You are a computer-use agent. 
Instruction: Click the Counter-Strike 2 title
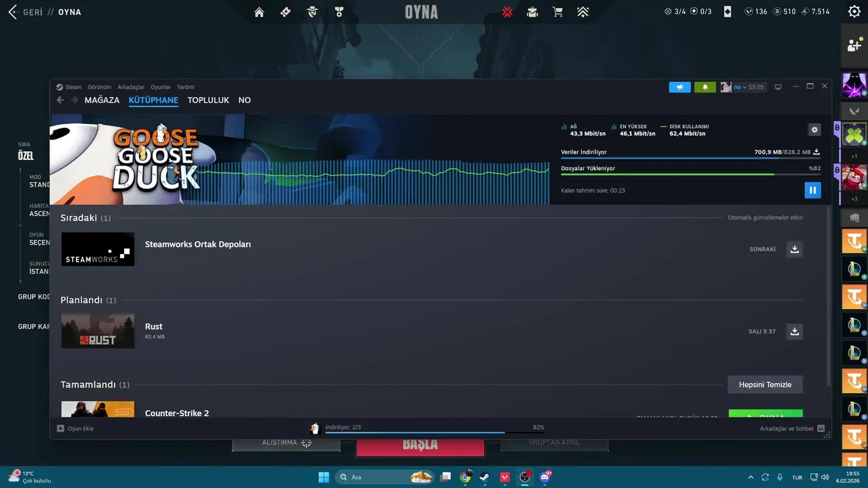[x=177, y=413]
